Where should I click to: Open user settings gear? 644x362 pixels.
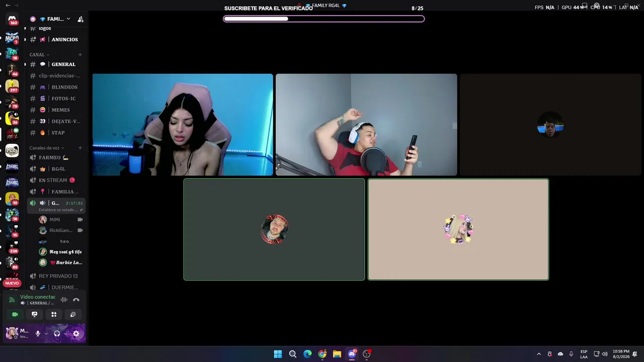click(x=76, y=333)
